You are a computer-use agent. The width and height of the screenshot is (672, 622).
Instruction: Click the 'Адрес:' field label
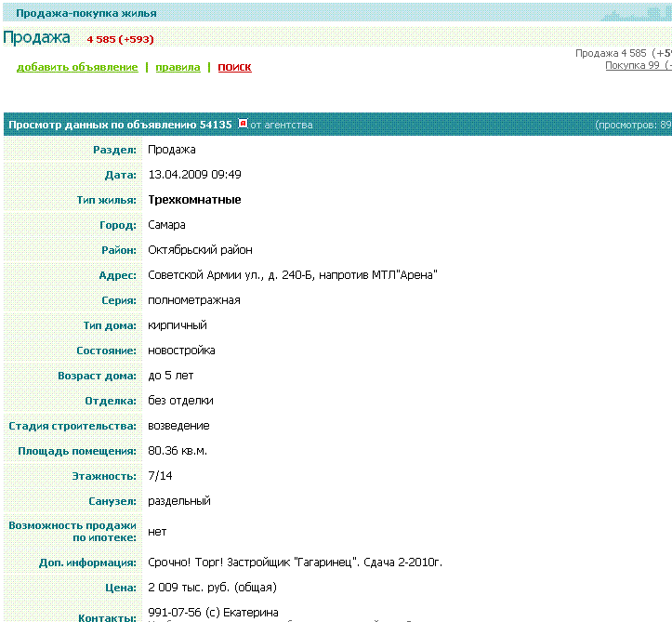pyautogui.click(x=118, y=275)
